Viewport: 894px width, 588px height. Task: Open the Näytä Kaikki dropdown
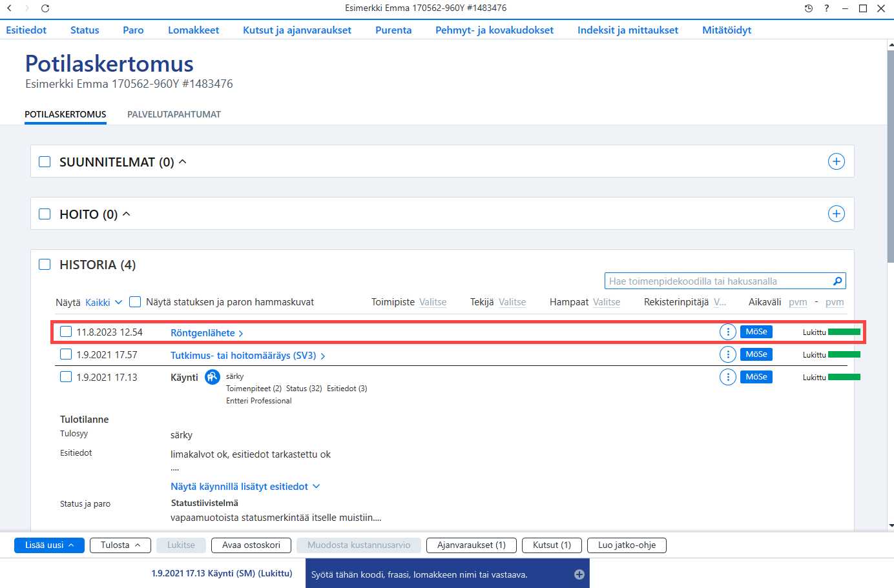point(103,302)
